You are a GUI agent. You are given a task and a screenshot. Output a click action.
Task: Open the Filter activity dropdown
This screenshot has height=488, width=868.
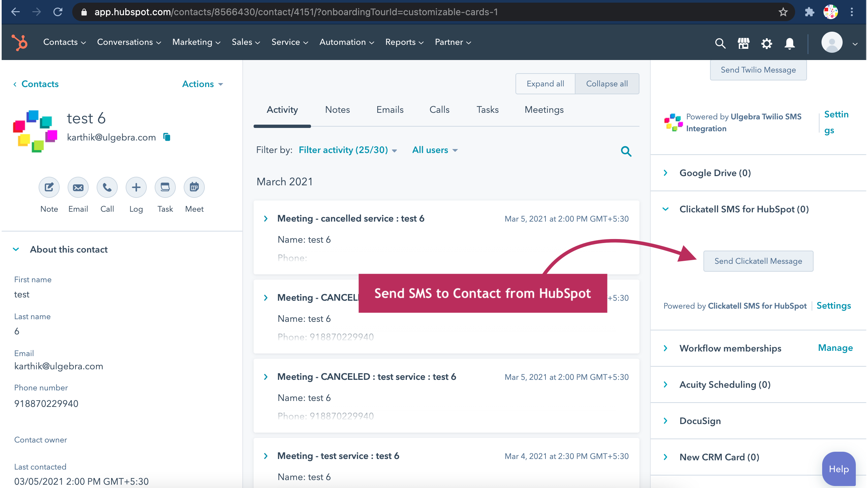347,150
